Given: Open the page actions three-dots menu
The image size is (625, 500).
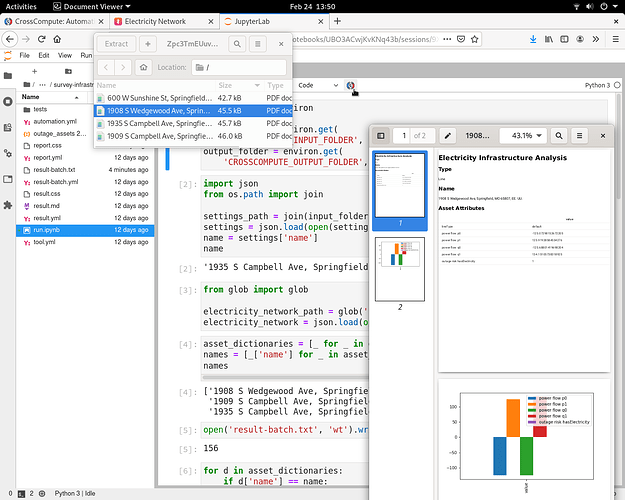Looking at the screenshot, I should pyautogui.click(x=447, y=39).
